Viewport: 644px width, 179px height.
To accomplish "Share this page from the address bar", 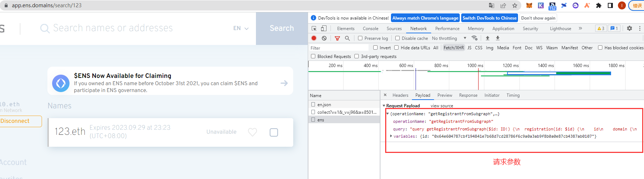I will (503, 5).
